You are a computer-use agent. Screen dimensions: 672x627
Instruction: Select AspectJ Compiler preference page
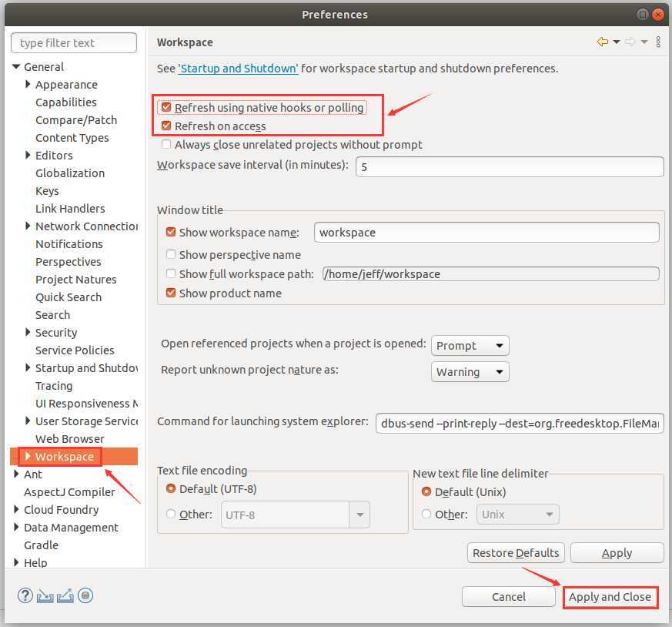(x=69, y=492)
